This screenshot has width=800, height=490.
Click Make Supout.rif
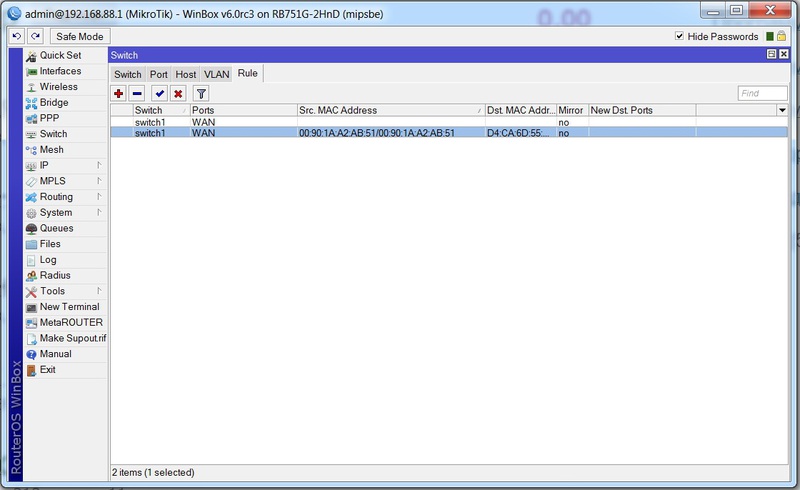tap(65, 338)
